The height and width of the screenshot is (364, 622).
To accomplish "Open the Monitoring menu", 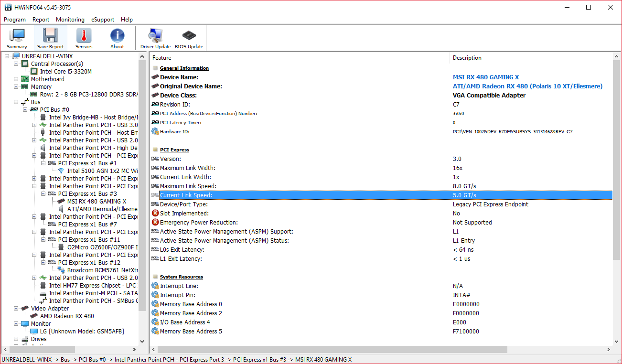I will tap(70, 20).
